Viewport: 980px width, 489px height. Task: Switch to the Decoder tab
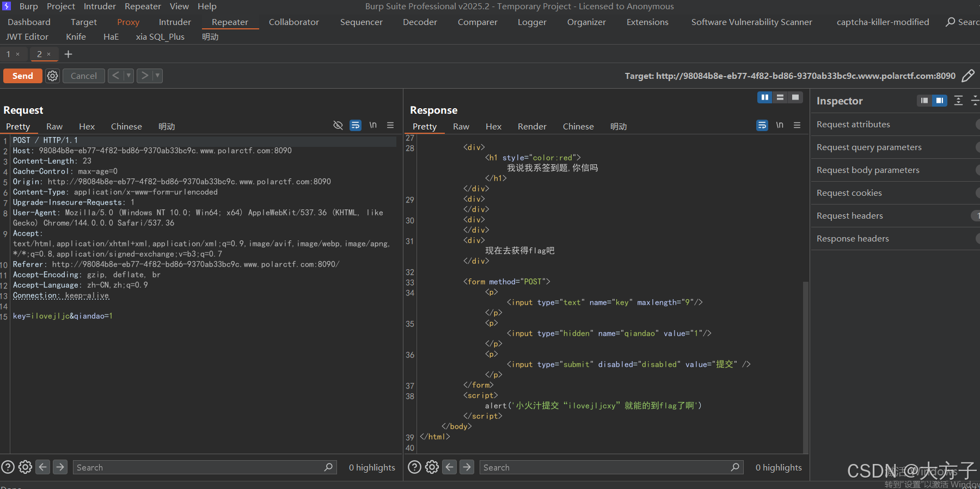pos(420,22)
